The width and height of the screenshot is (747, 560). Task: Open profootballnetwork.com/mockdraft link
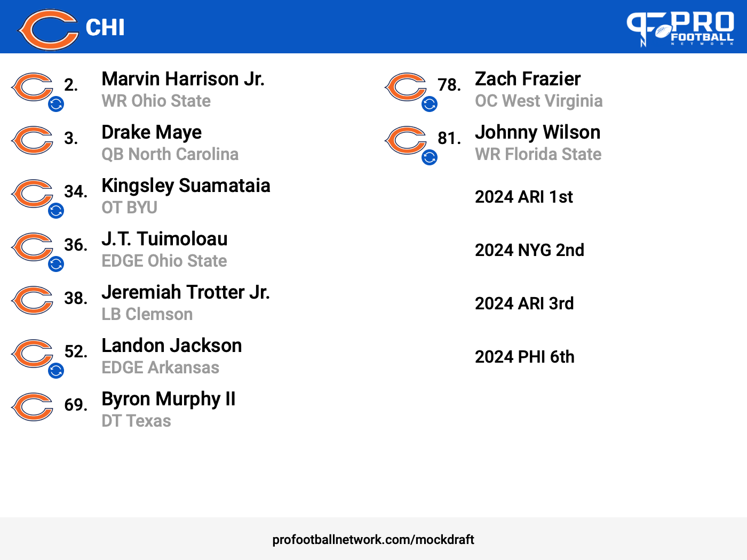[373, 540]
